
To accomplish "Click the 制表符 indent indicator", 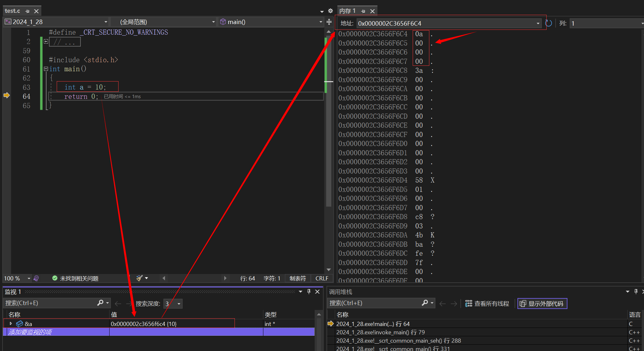I will coord(298,278).
